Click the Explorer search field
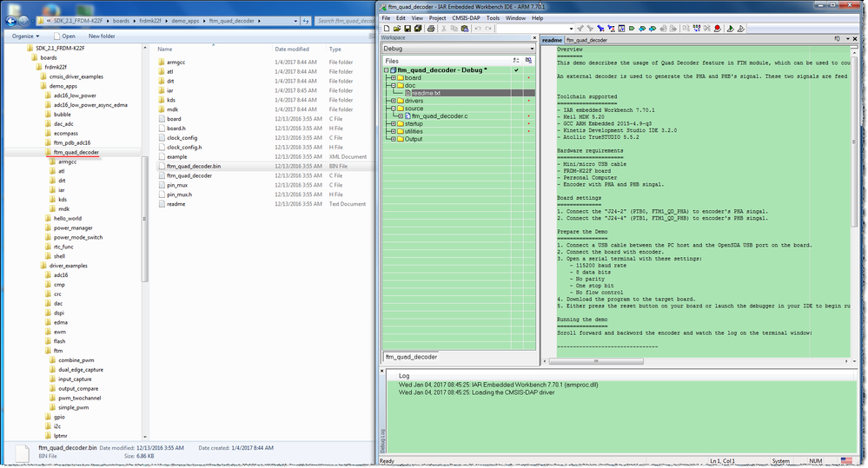The image size is (868, 468). coord(346,21)
